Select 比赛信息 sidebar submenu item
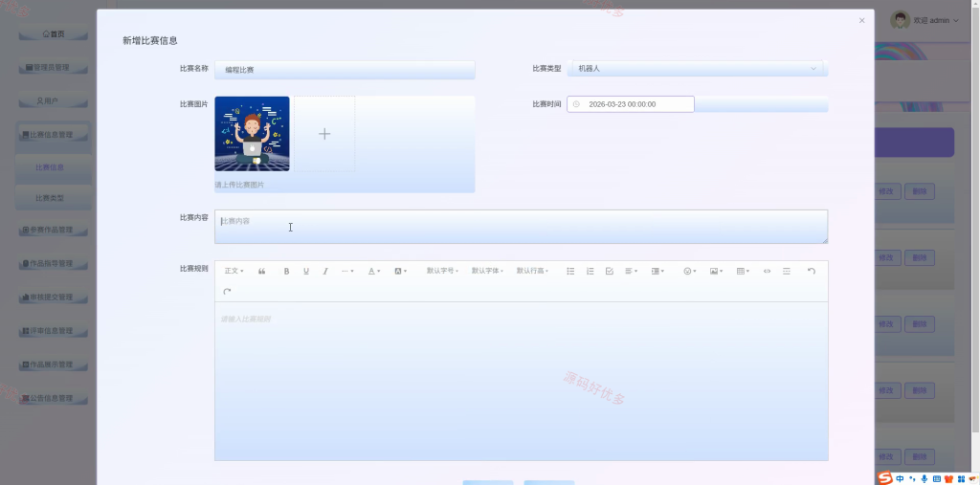Image resolution: width=980 pixels, height=485 pixels. pyautogui.click(x=54, y=167)
